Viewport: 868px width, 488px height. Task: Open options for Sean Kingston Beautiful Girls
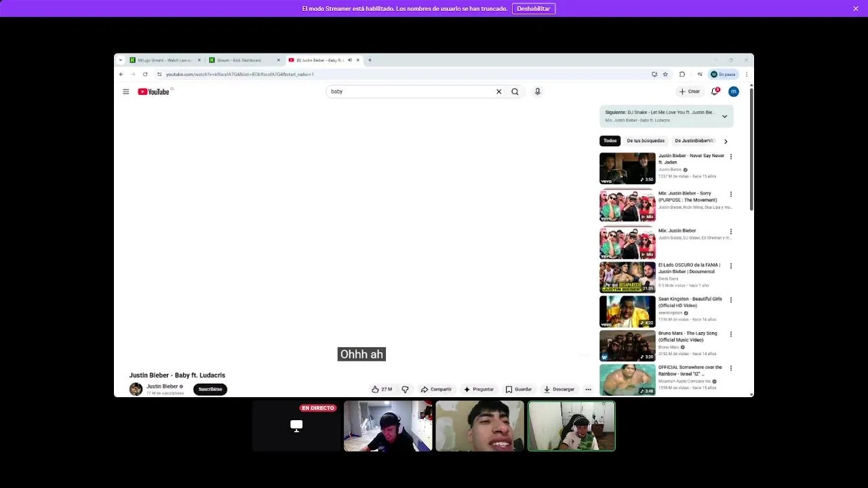[x=730, y=300]
